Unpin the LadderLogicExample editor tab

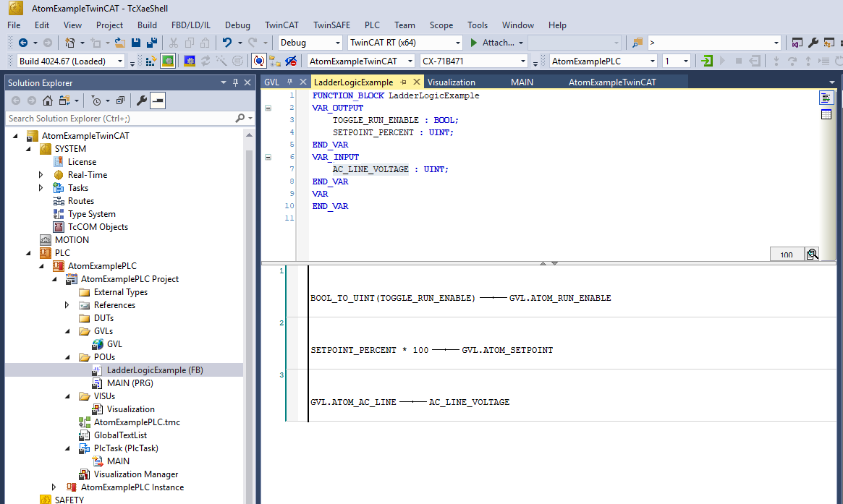point(402,82)
